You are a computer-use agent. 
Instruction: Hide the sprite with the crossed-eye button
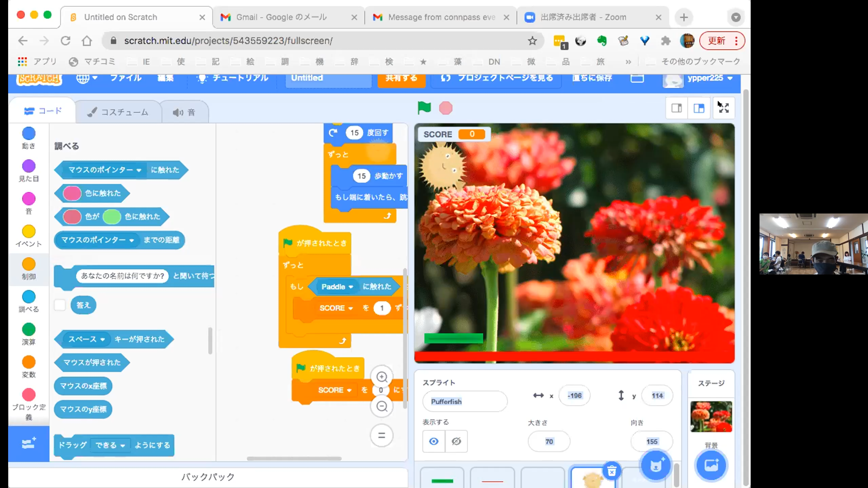point(456,441)
